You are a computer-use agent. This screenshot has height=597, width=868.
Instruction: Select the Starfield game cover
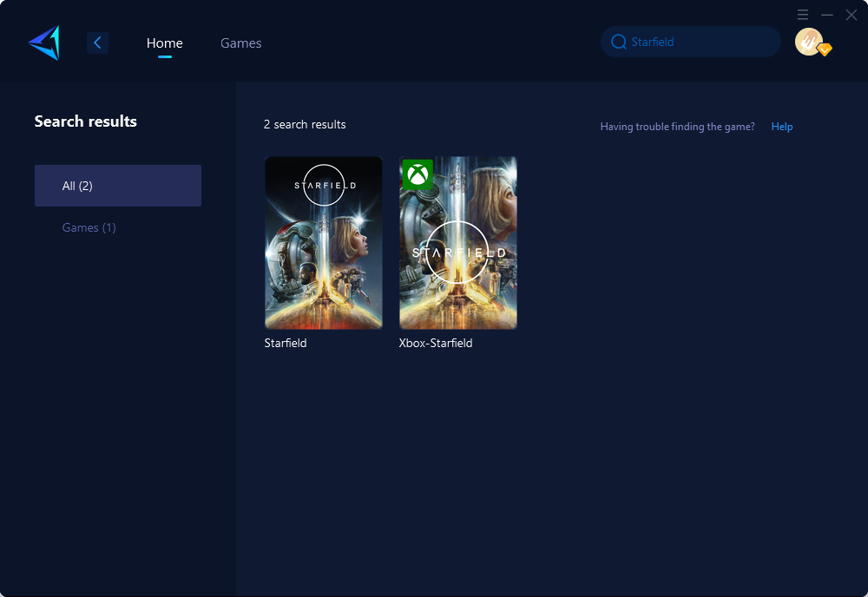tap(324, 243)
